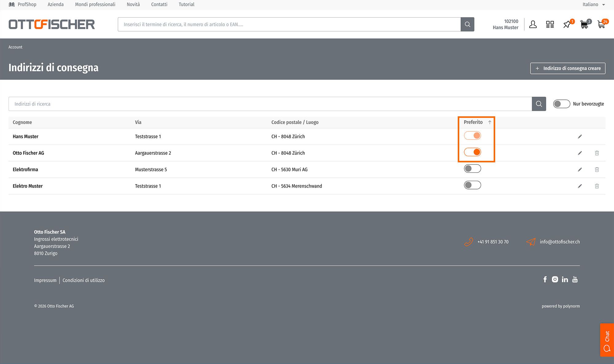Click the Indirizzi di ricerca input field

tap(270, 104)
